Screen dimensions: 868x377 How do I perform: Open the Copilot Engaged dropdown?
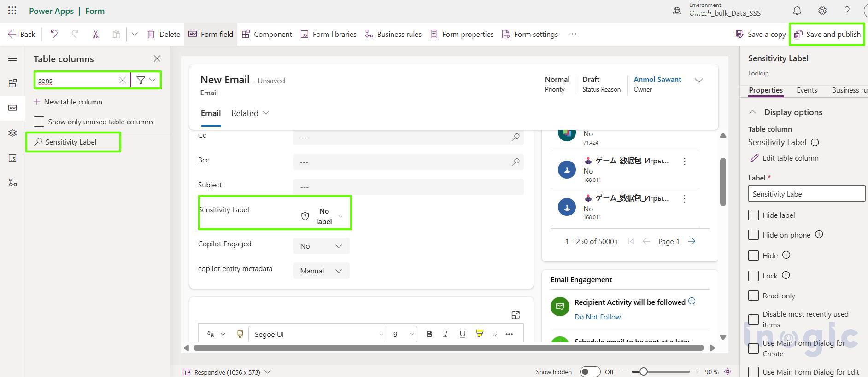[322, 246]
